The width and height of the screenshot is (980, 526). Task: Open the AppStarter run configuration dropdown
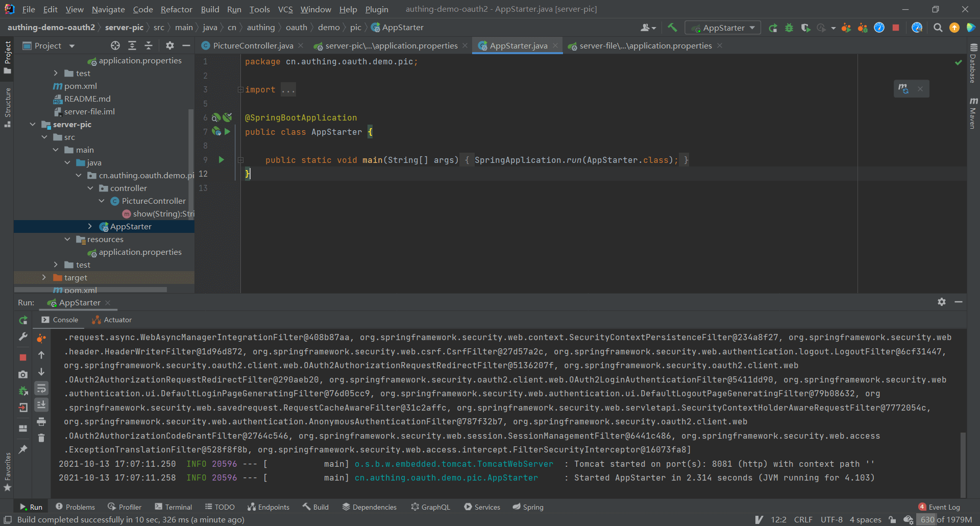(723, 28)
